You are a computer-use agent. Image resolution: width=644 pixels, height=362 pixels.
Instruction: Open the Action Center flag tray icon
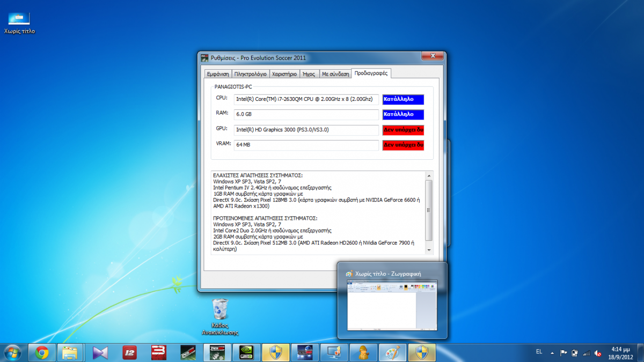(x=563, y=352)
